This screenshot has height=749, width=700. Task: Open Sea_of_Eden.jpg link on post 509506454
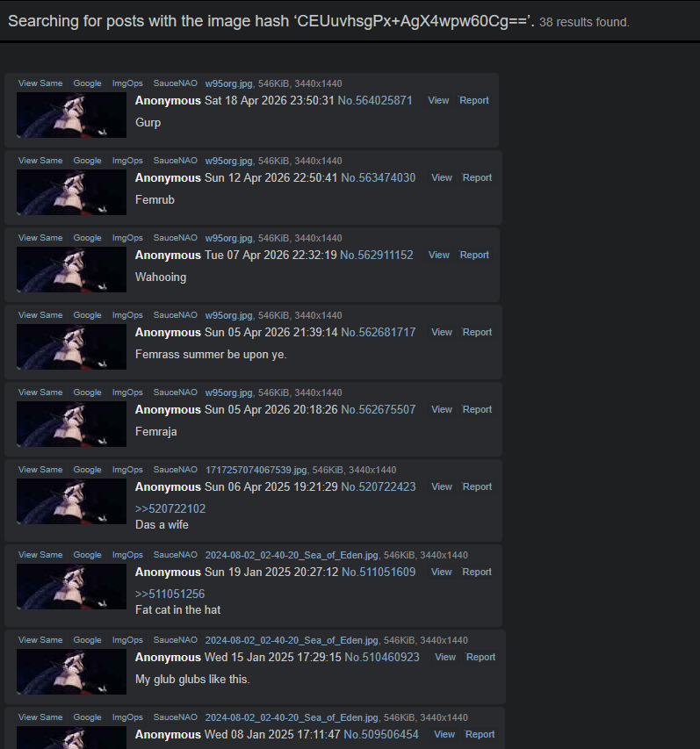click(292, 717)
